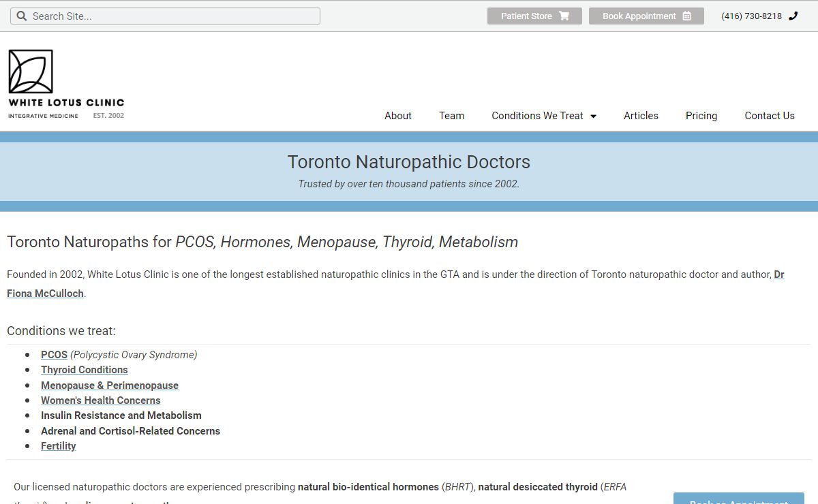818x504 pixels.
Task: Click the Toronto Naturopathic Doctors heading
Action: 409,162
